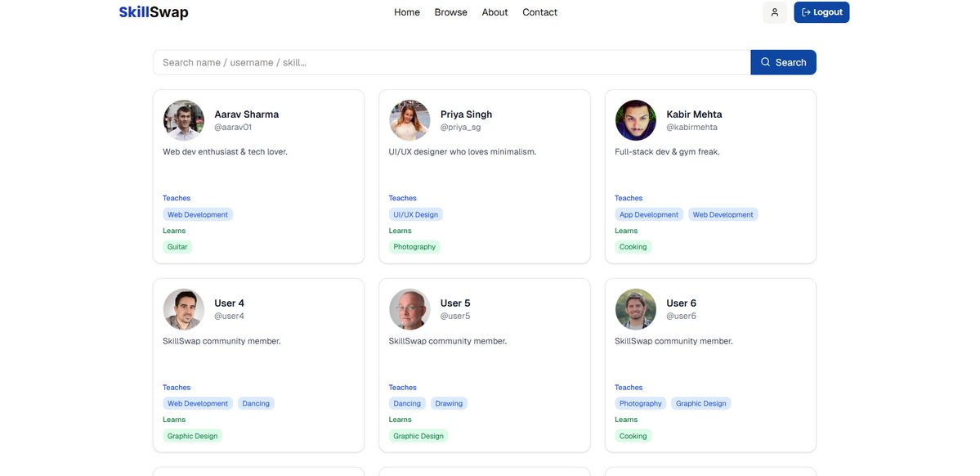
Task: Click the Graphic Design tag on User 6's card
Action: (x=701, y=402)
